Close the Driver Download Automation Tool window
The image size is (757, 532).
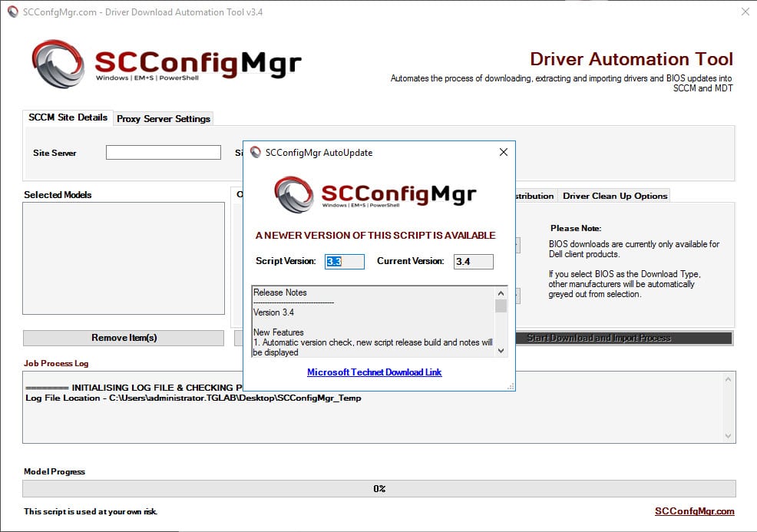[745, 12]
